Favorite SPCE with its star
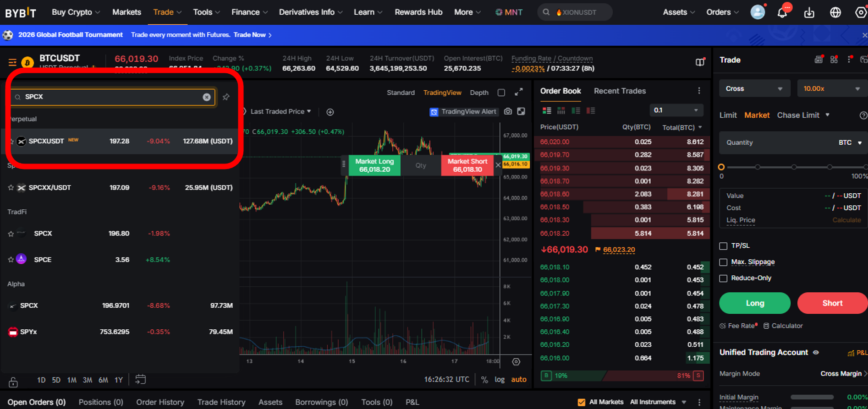Viewport: 868px width, 409px height. tap(11, 260)
